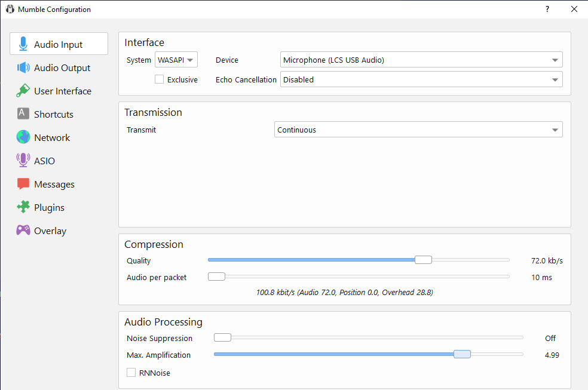Open the Transmit Continuous dropdown

pyautogui.click(x=418, y=130)
